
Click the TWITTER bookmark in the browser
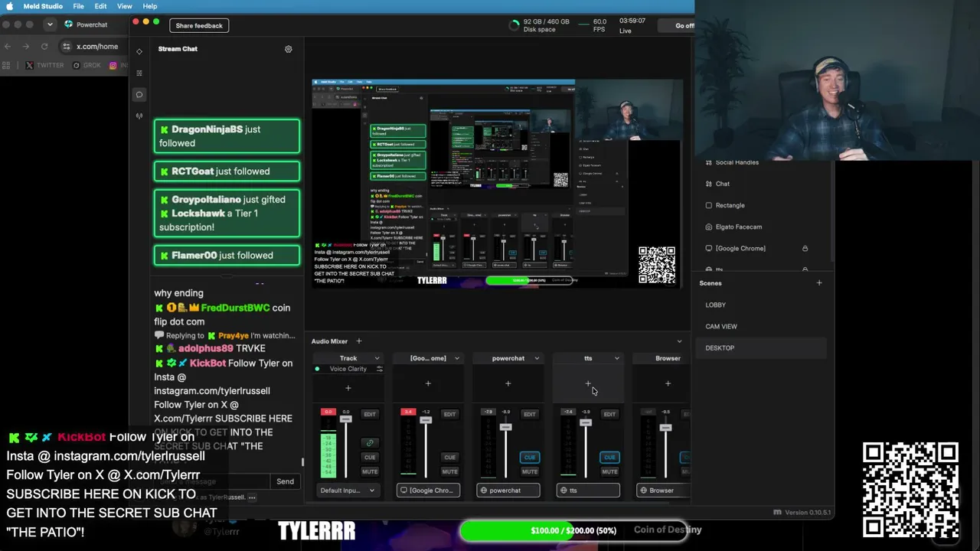click(44, 66)
